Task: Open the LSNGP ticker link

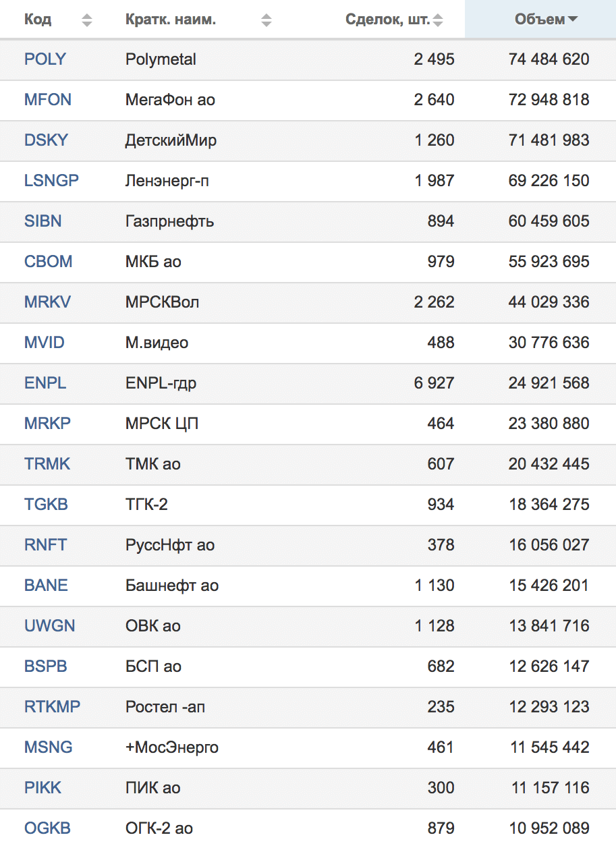Action: 51,181
